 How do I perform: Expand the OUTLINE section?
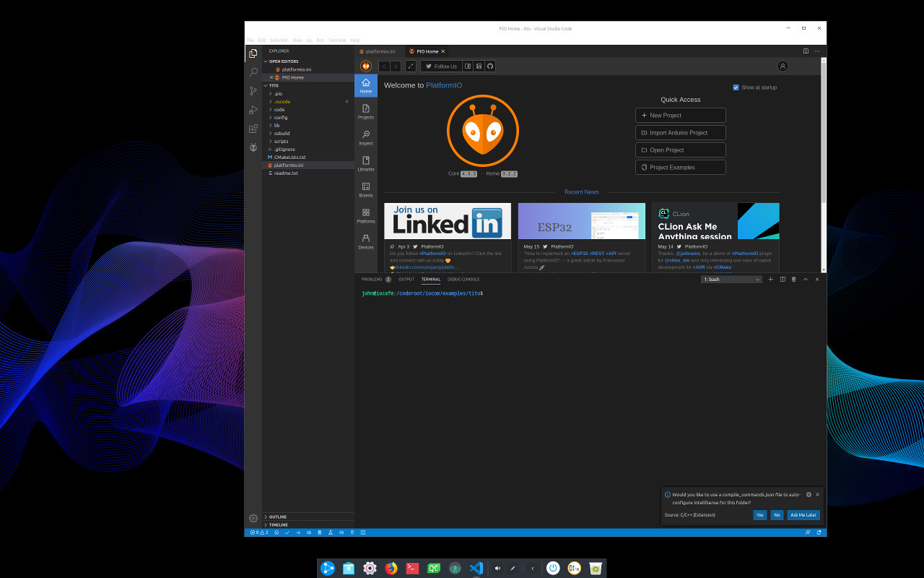[x=308, y=517]
